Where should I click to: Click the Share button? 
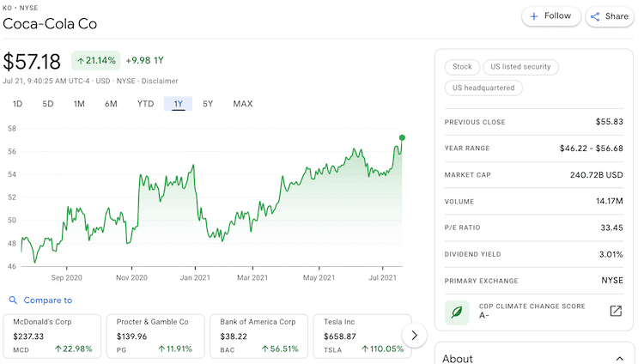click(x=610, y=16)
